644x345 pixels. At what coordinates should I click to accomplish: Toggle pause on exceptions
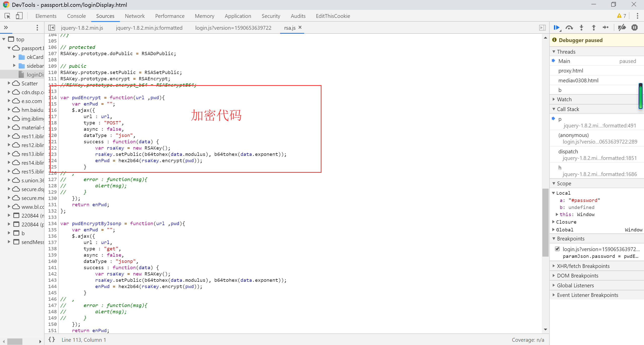(x=634, y=28)
